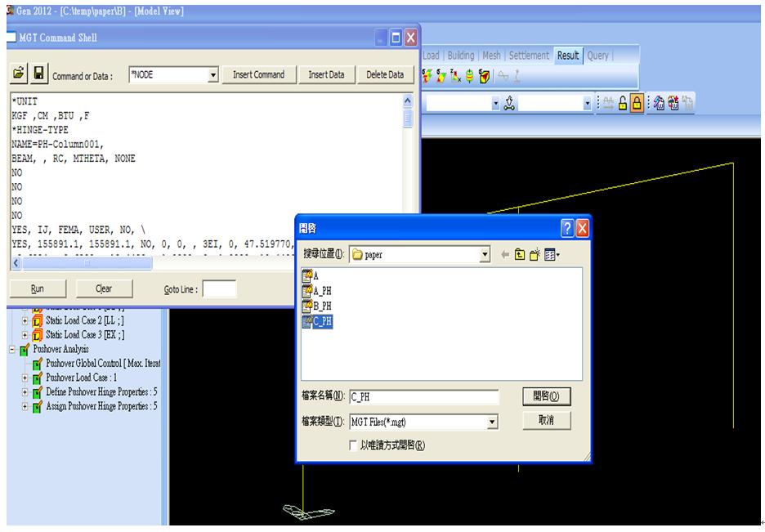Click the green icon of Pushover Global Control
765x532 pixels.
tap(38, 364)
